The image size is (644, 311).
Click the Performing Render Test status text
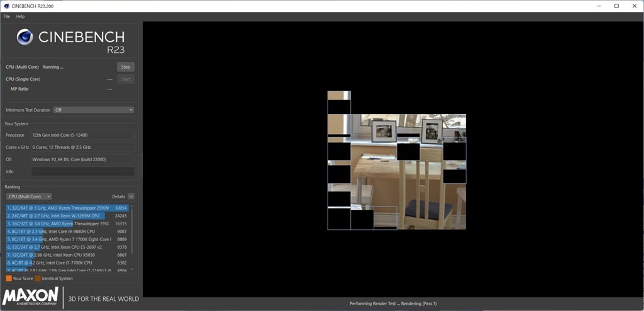point(393,303)
